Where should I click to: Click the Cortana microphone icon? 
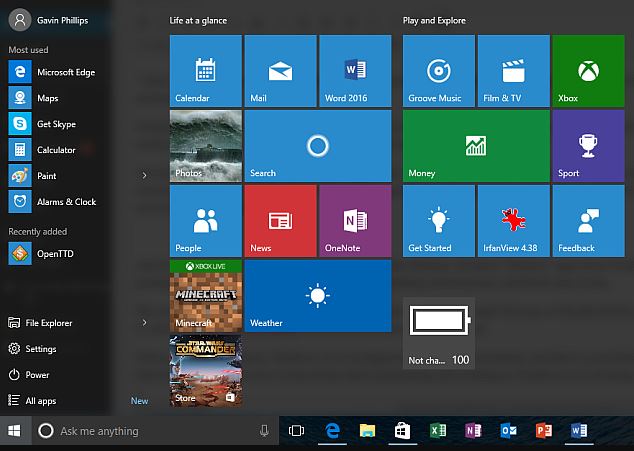tap(264, 431)
